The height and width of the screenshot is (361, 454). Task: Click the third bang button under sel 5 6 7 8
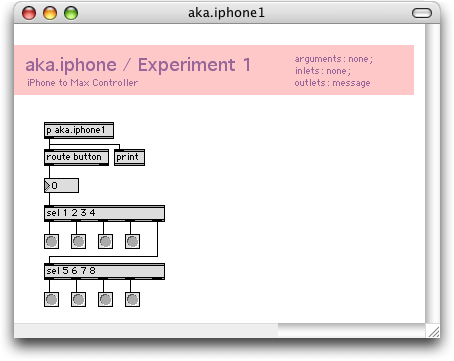[x=105, y=299]
